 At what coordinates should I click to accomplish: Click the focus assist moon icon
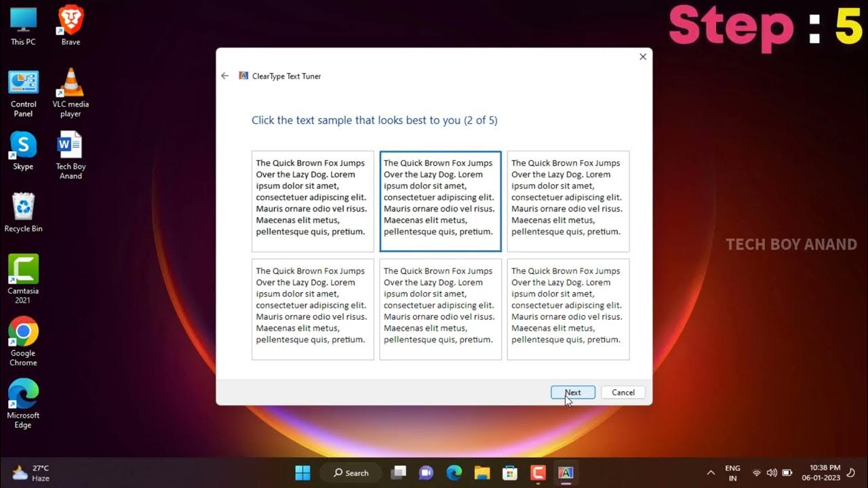tap(851, 472)
